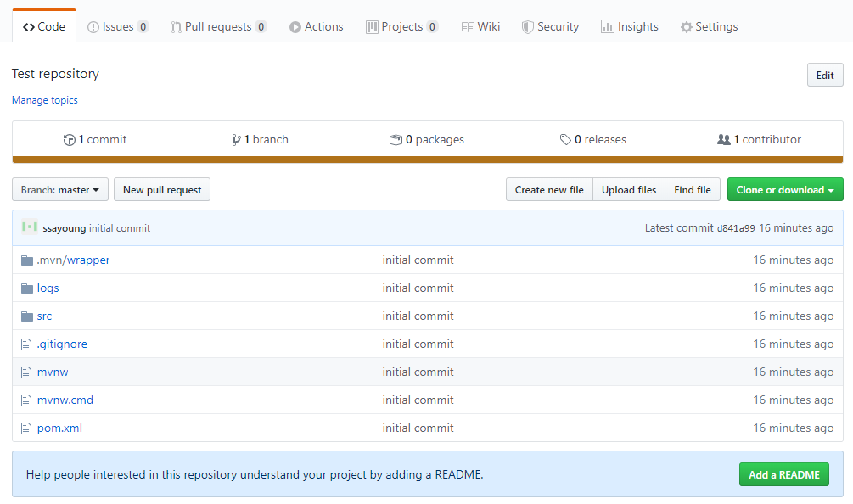Click the file icon for pom.xml
Image resolution: width=853 pixels, height=504 pixels.
click(x=26, y=428)
